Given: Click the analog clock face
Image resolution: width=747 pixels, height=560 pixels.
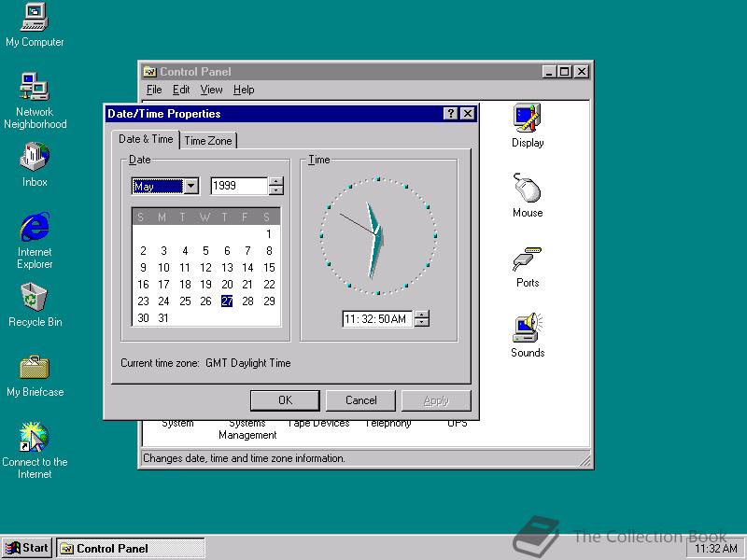Looking at the screenshot, I should pos(378,236).
